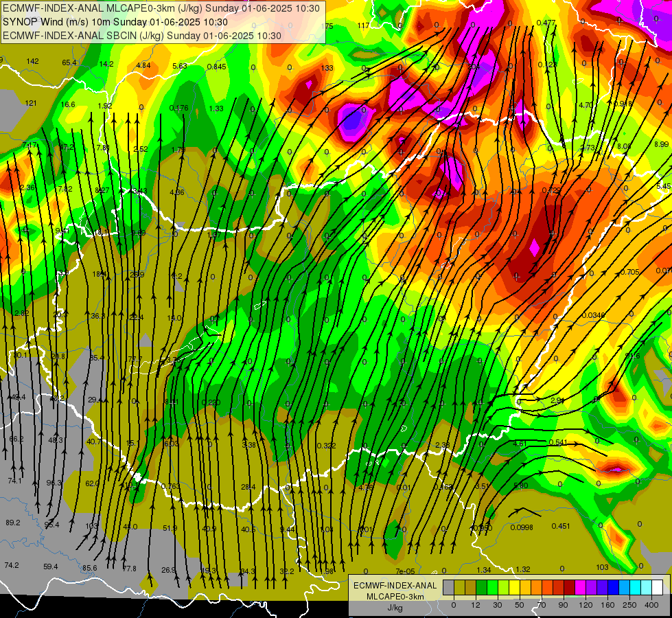672x618 pixels.
Task: Click the map value 14.2
Action: (x=106, y=64)
